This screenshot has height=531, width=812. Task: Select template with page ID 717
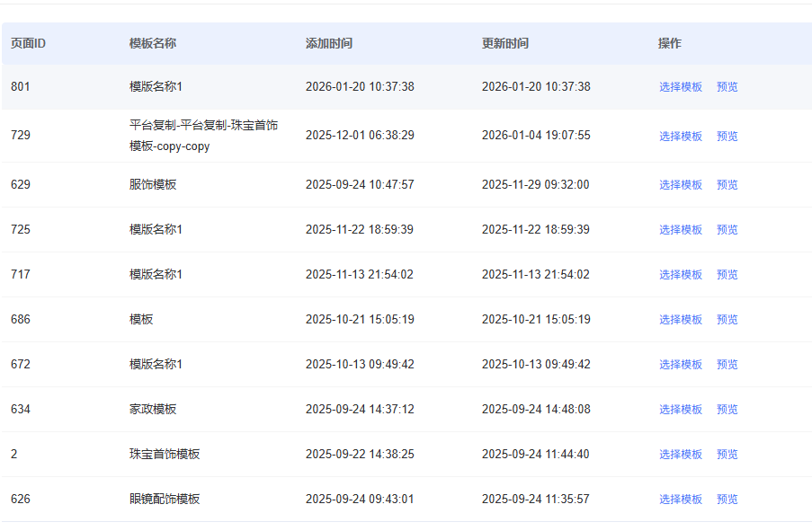tap(680, 275)
